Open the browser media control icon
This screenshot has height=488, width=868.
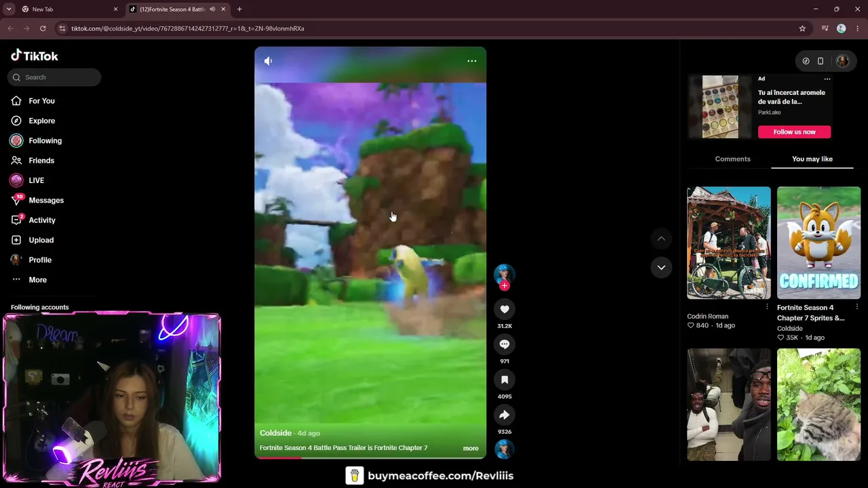[x=825, y=28]
